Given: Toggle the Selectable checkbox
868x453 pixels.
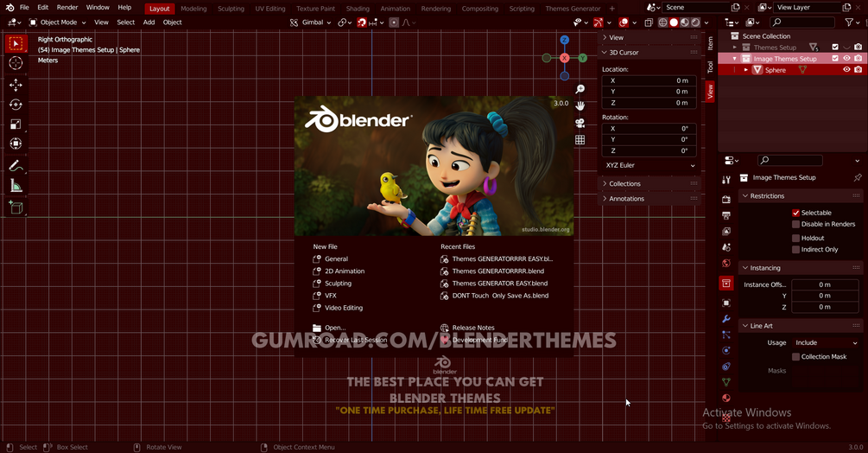Looking at the screenshot, I should click(x=795, y=213).
